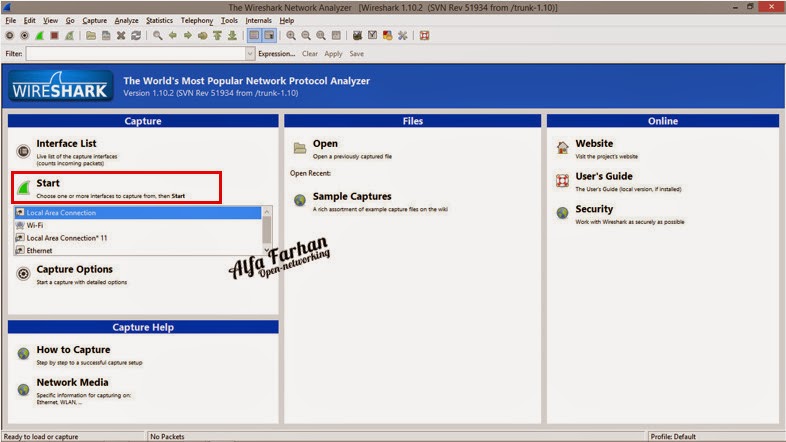Click interface list scrollbar down arrow

click(267, 250)
